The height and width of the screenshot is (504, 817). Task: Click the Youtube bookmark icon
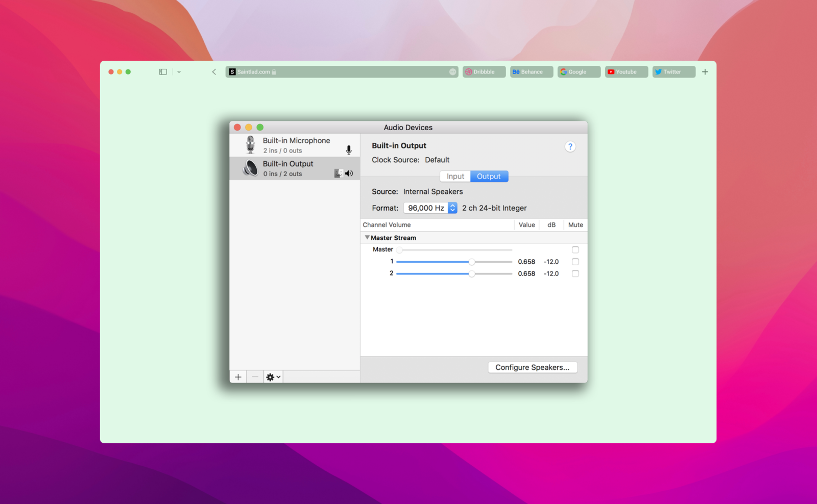pos(612,71)
